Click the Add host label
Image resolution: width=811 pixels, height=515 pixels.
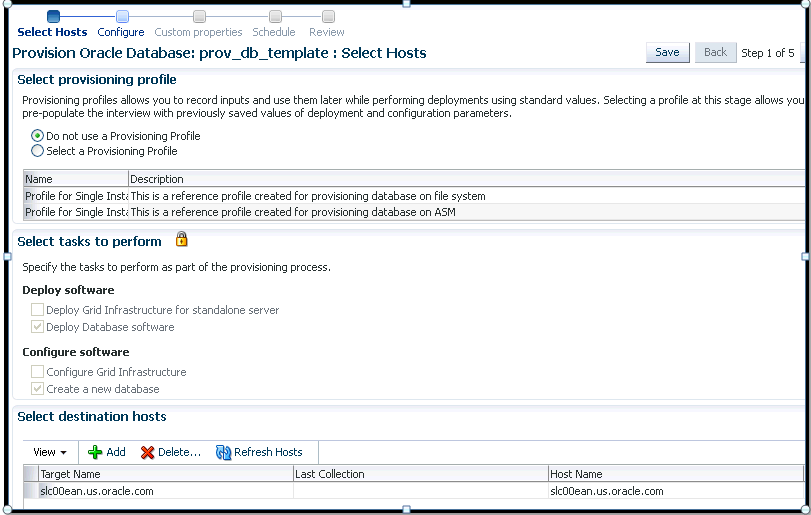[x=116, y=452]
